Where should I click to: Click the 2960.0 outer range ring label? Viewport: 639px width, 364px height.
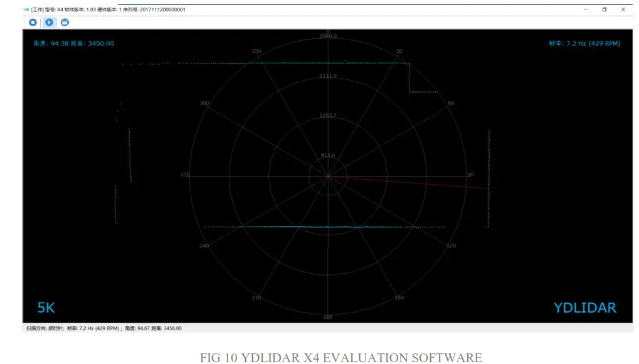coord(328,36)
